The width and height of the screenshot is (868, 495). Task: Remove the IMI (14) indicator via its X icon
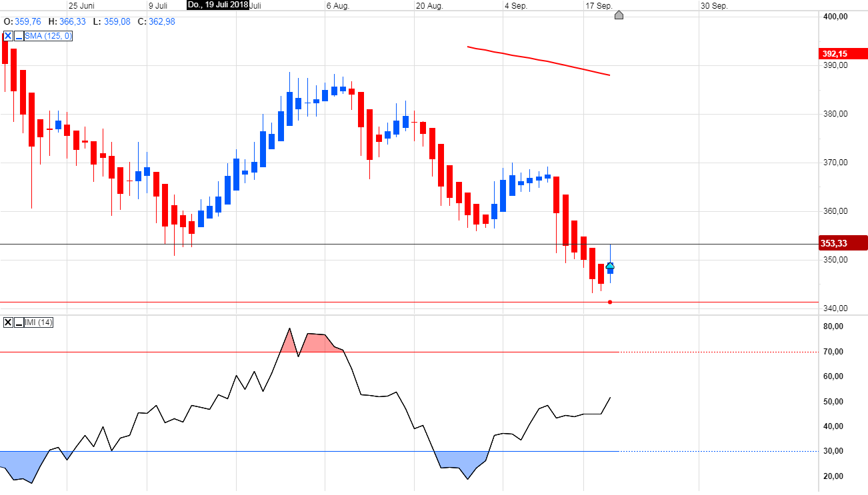pos(7,322)
